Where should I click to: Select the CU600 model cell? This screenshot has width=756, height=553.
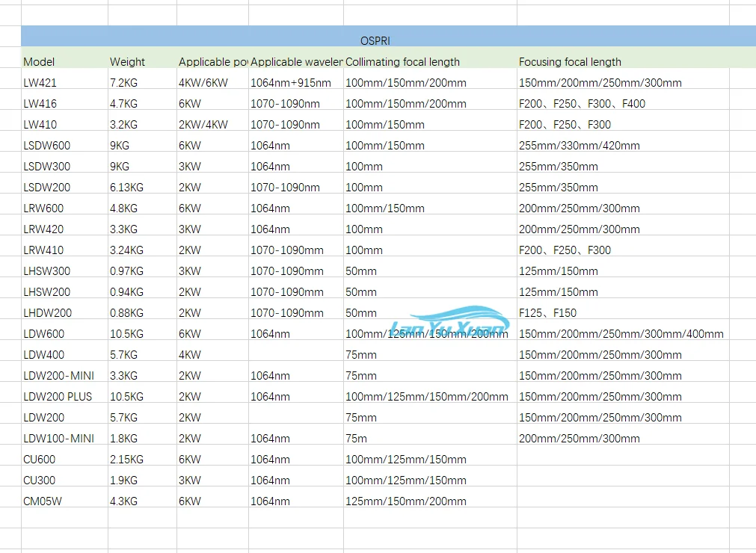[64, 455]
